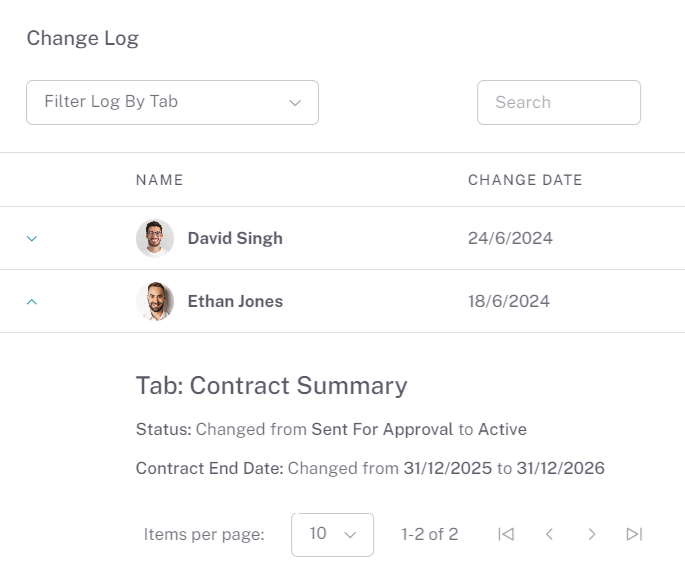Viewport: 685px width, 572px height.
Task: Click the Status change entry
Action: [331, 429]
